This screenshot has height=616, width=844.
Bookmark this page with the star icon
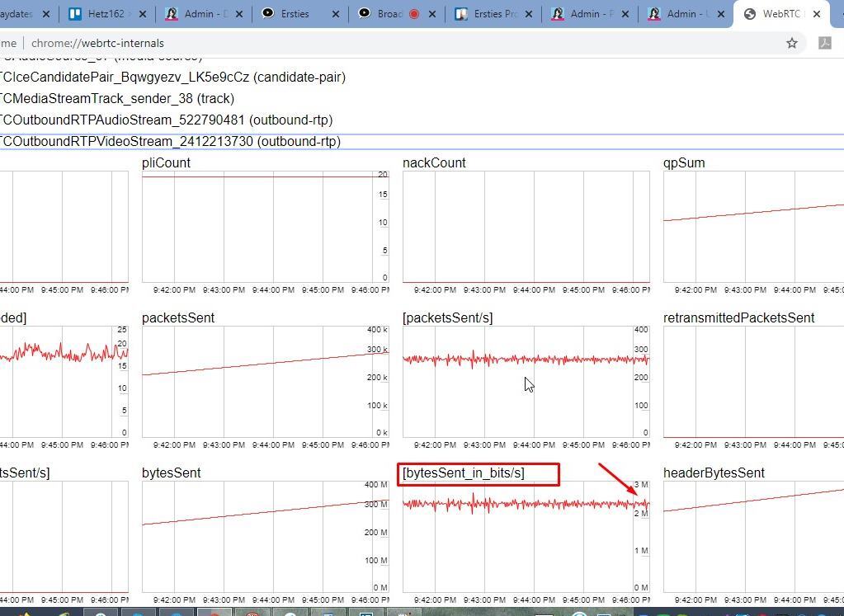click(x=792, y=43)
